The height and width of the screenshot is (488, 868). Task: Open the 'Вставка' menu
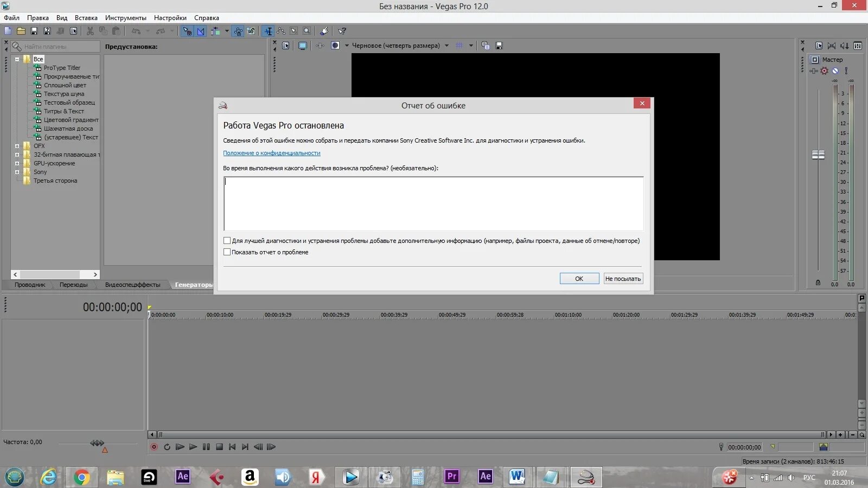(86, 18)
